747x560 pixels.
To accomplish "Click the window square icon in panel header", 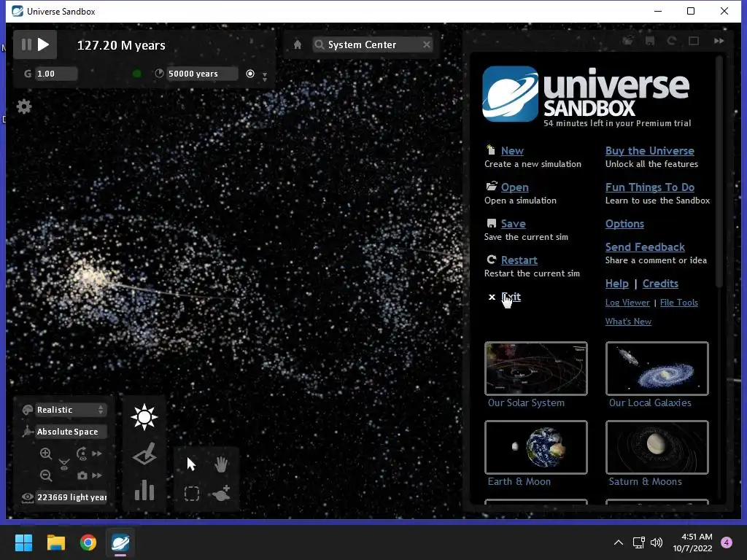I will click(x=694, y=41).
